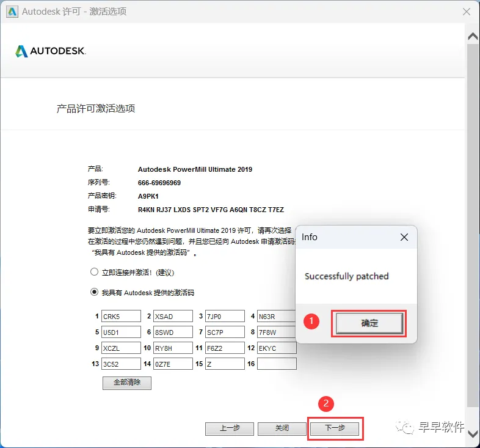
Task: Select 我具有 Autodesk 提供的激活码 radio option
Action: tap(94, 292)
